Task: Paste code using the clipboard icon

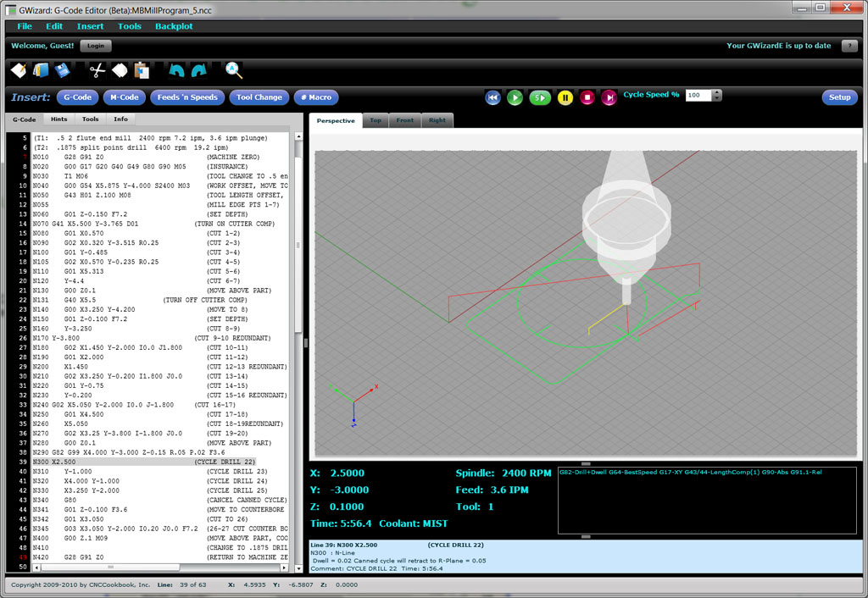Action: point(141,70)
